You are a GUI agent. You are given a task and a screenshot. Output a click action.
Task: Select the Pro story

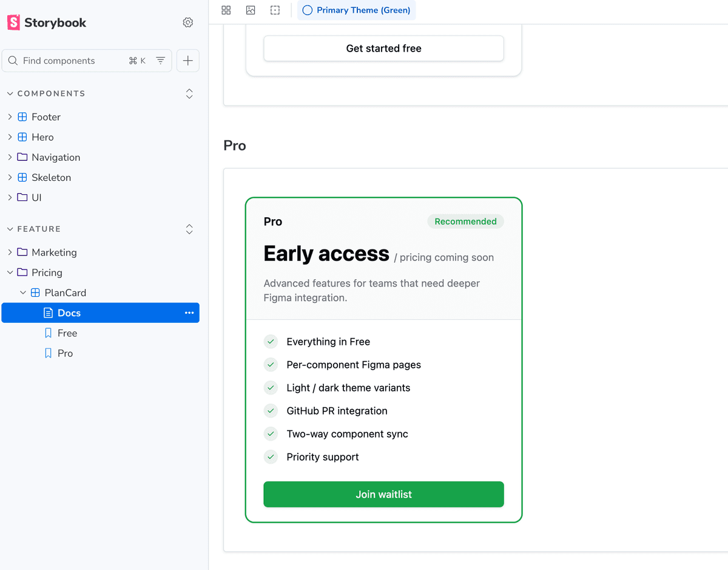(x=65, y=353)
